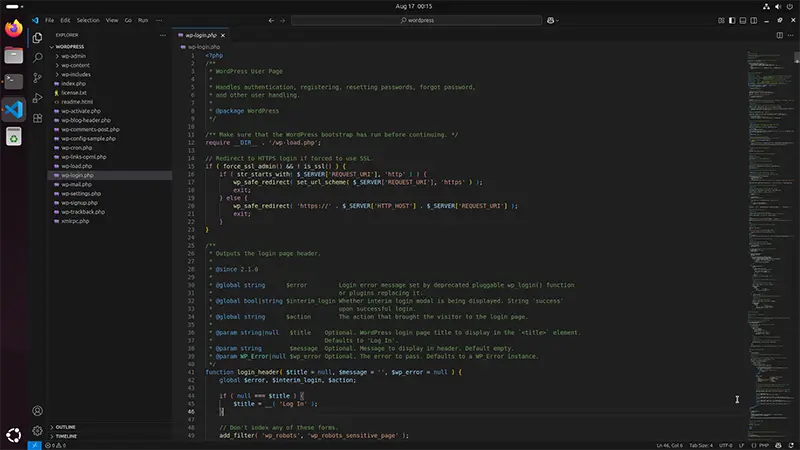Click the Tab Size: 4 status item
Image resolution: width=800 pixels, height=450 pixels.
coord(701,445)
